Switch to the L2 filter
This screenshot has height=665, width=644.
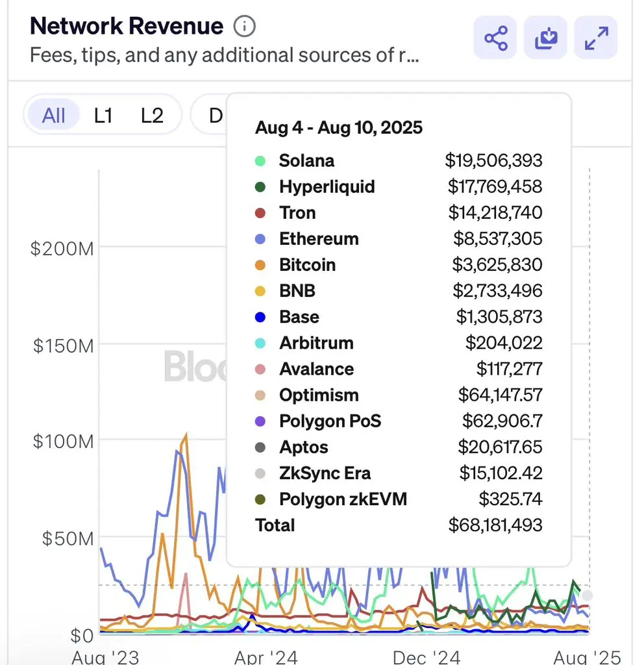point(152,116)
